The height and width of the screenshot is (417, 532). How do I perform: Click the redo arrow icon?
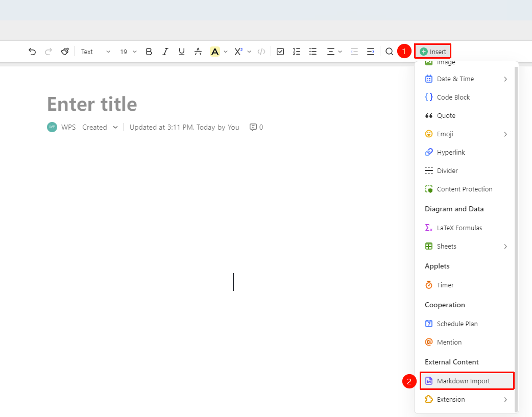click(x=49, y=52)
